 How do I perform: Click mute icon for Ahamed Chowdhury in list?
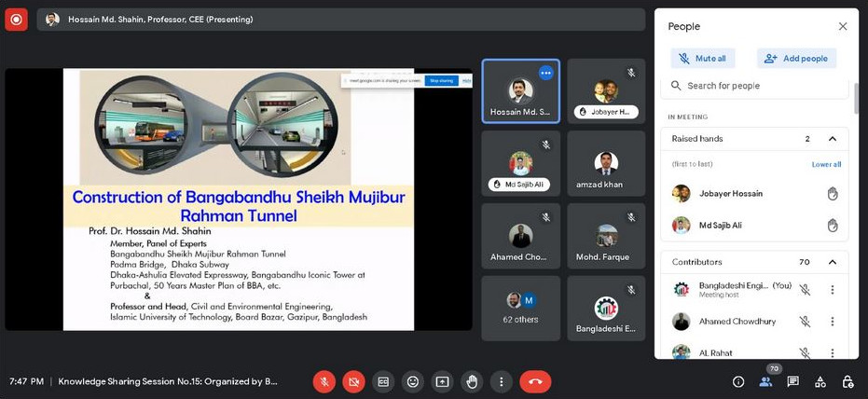[805, 322]
